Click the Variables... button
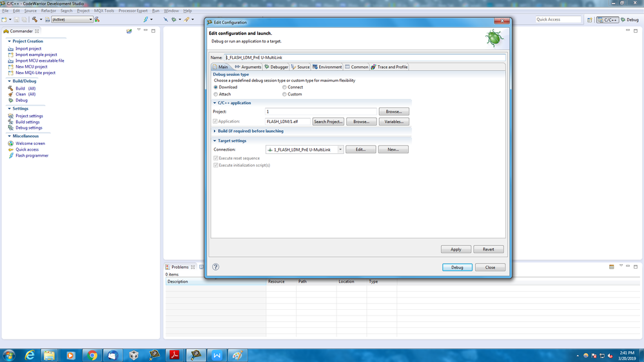644x362 pixels. (394, 122)
